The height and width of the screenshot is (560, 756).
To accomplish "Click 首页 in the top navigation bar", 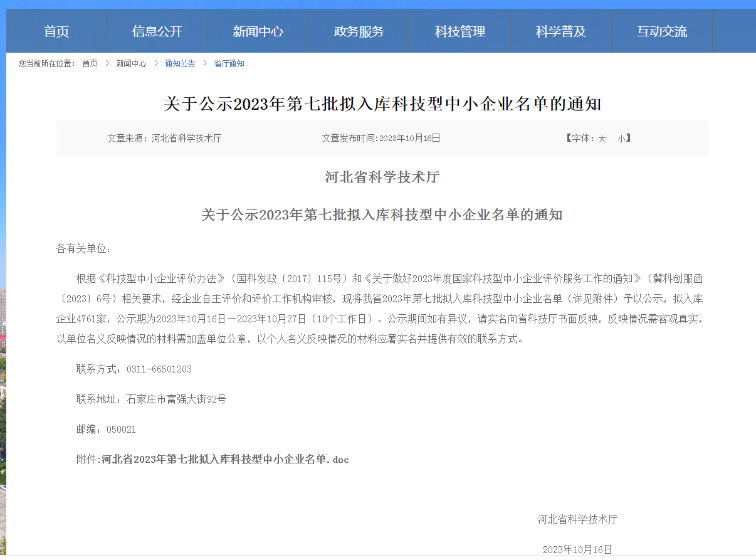I will click(56, 31).
